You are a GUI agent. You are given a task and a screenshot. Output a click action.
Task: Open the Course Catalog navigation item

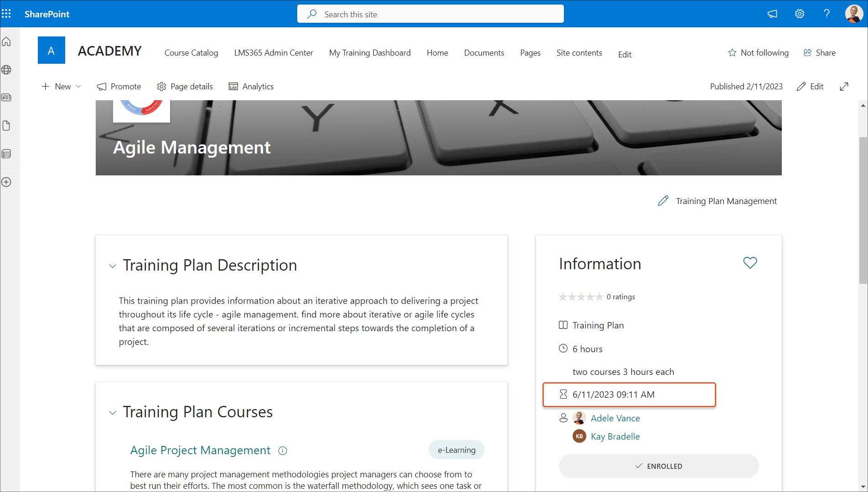click(x=191, y=53)
